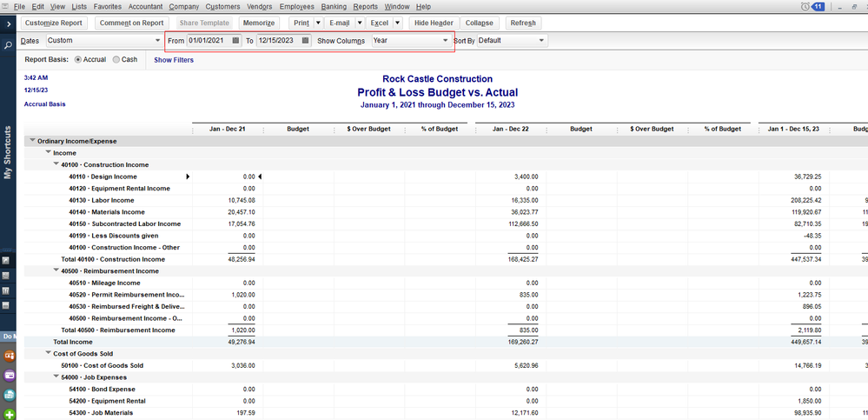Click the second small gray sidebar icon
This screenshot has width=868, height=420.
pos(6,276)
